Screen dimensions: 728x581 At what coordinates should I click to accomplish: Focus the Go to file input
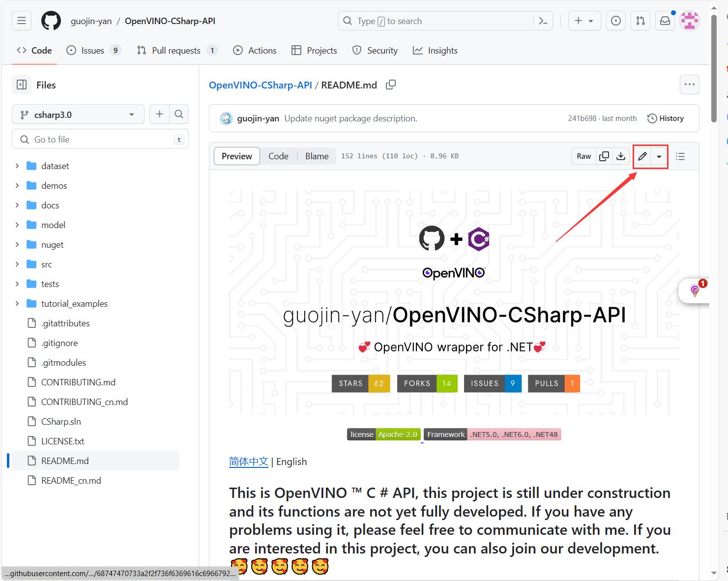(100, 139)
